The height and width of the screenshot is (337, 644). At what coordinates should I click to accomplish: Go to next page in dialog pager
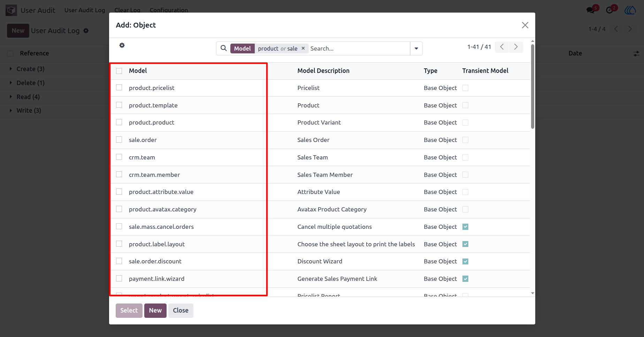(x=516, y=47)
